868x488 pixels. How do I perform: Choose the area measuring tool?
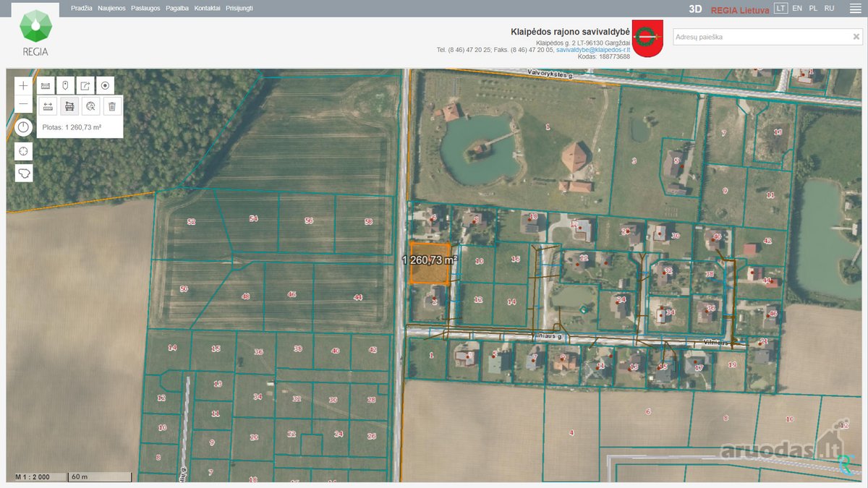point(69,106)
